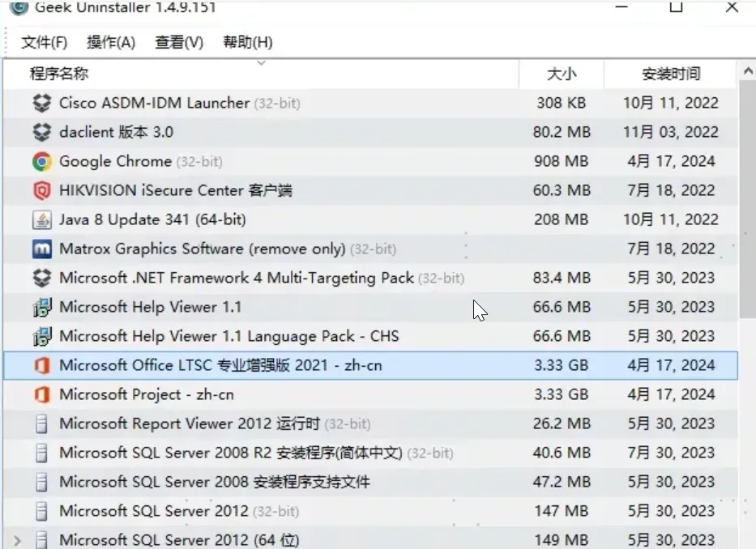Click the SQL Server 2012 (32-bit) icon
The width and height of the screenshot is (756, 549).
[x=42, y=512]
